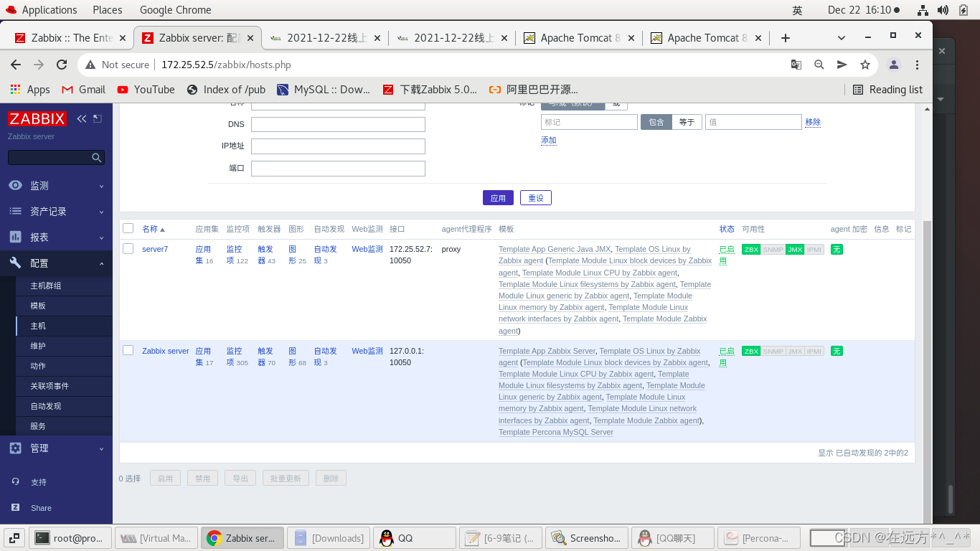Image resolution: width=980 pixels, height=551 pixels.
Task: Expand the 管理 menu section
Action: pos(101,448)
